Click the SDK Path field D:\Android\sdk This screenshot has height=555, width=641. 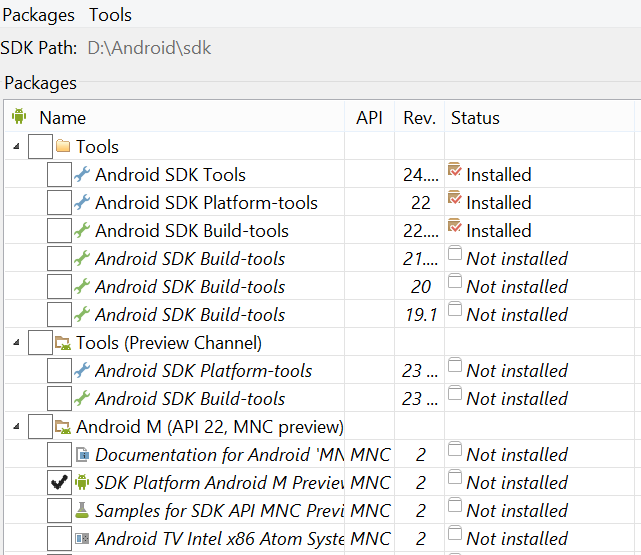149,48
